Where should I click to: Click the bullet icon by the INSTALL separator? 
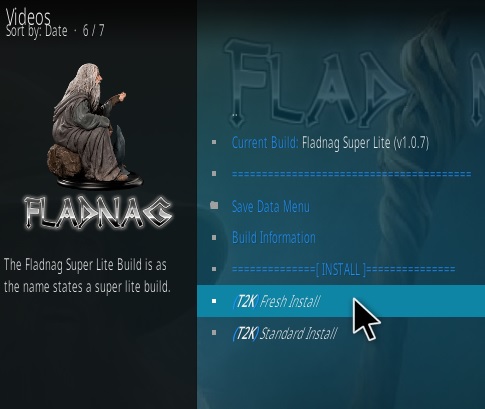[x=214, y=269]
